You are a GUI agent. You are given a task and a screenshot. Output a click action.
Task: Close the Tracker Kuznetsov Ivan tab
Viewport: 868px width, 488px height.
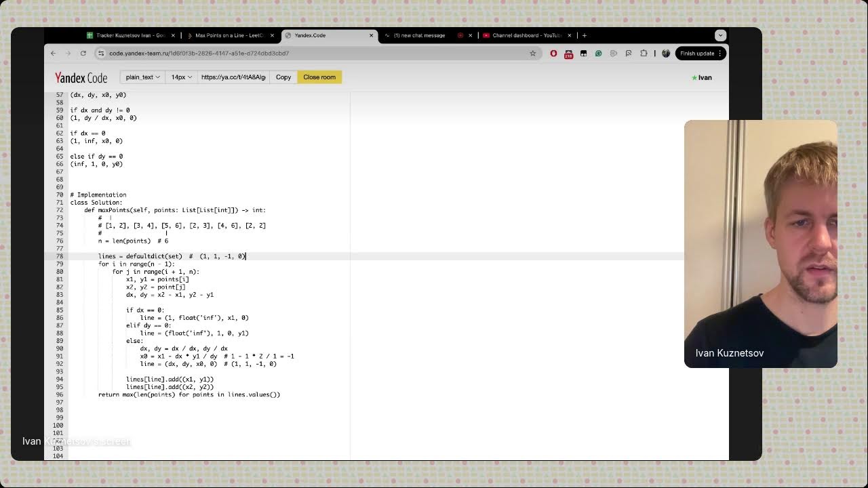173,35
